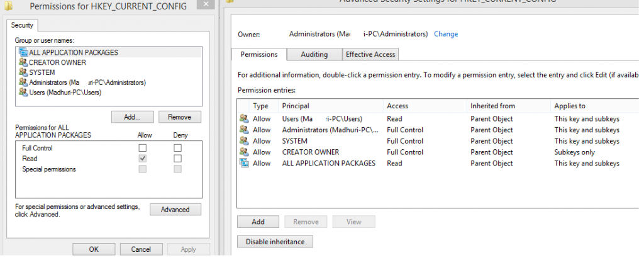
Task: Select Users principal in permission entries
Action: pyautogui.click(x=323, y=119)
